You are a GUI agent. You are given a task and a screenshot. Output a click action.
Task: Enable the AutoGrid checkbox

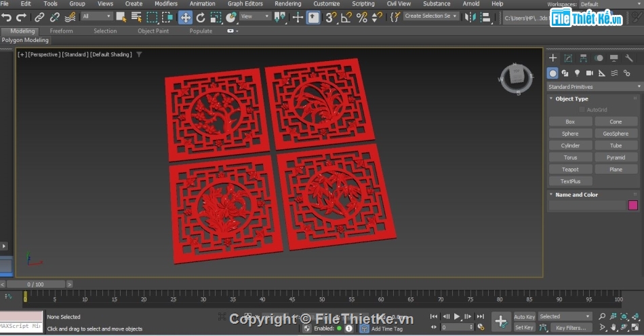pos(582,110)
